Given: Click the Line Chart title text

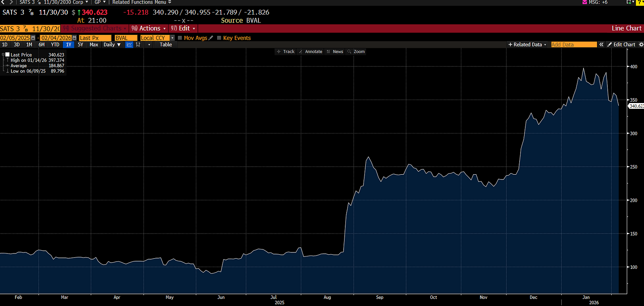Looking at the screenshot, I should pyautogui.click(x=626, y=28).
